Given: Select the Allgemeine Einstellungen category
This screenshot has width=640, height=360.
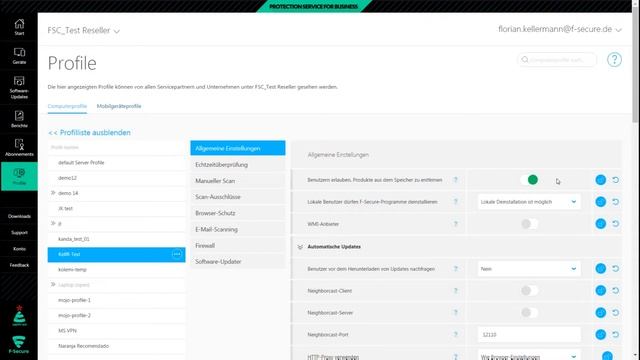Looking at the screenshot, I should pos(238,148).
